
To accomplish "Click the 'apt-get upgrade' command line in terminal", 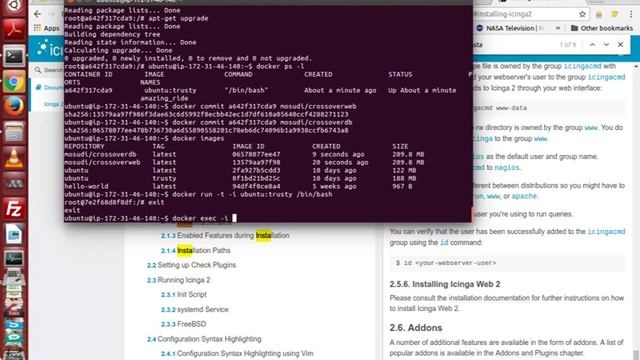I will [x=136, y=18].
